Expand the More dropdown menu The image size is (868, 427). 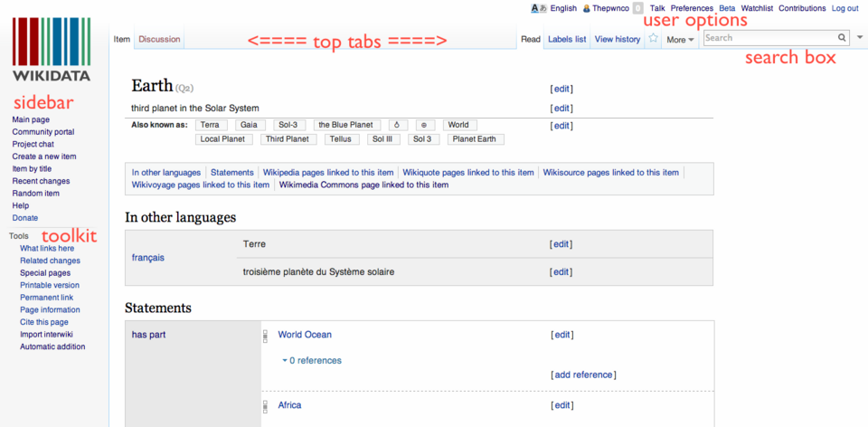pyautogui.click(x=680, y=40)
